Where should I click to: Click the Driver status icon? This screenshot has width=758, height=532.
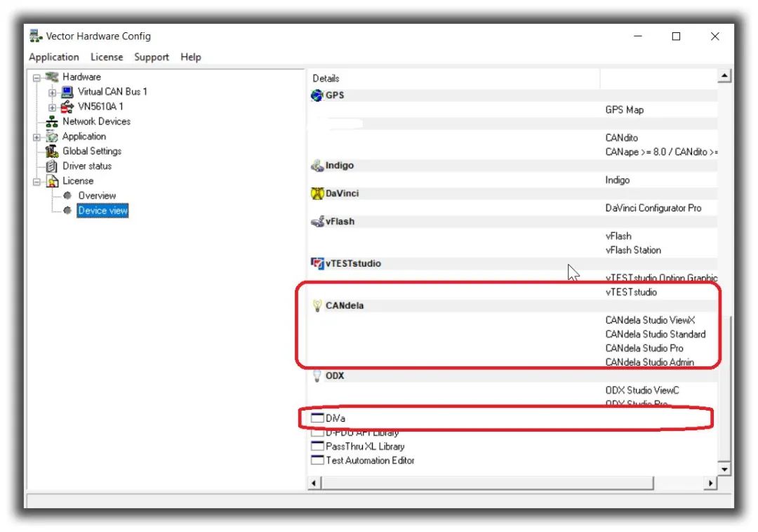click(x=52, y=166)
